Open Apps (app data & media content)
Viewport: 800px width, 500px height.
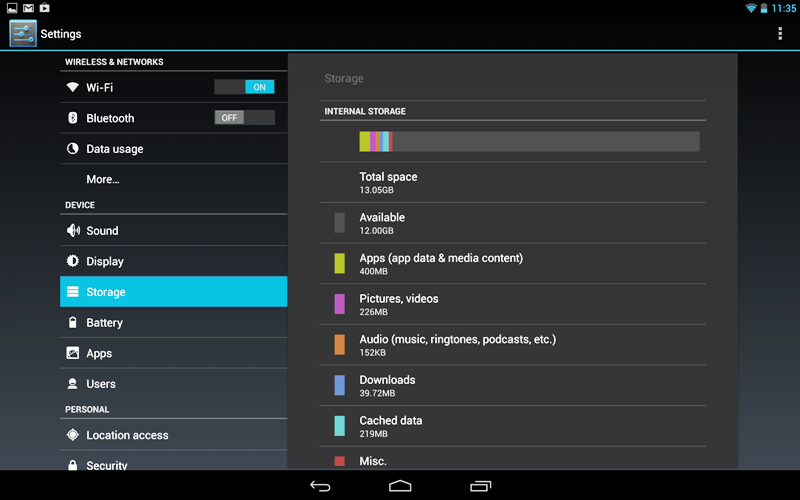pyautogui.click(x=512, y=264)
